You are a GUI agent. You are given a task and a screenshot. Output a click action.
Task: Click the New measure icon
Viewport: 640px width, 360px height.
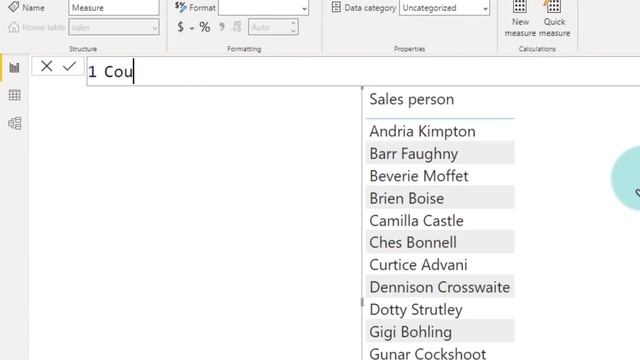tap(520, 7)
